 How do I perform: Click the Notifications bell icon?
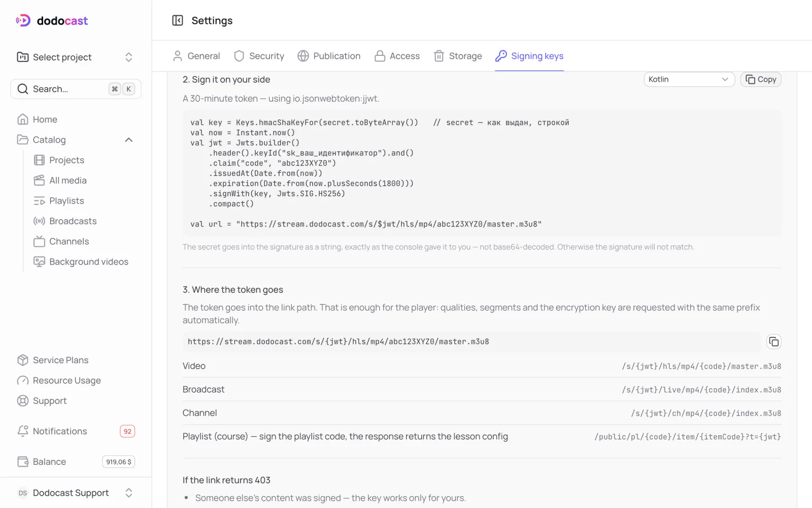tap(23, 431)
